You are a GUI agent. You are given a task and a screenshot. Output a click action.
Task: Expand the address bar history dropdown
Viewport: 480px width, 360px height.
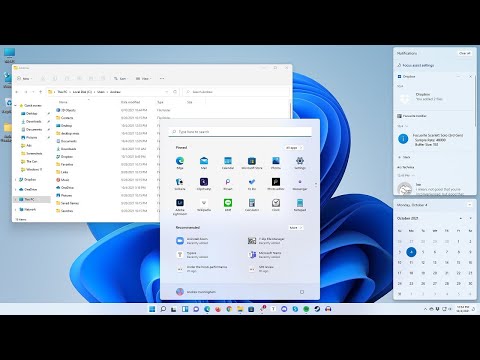167,92
